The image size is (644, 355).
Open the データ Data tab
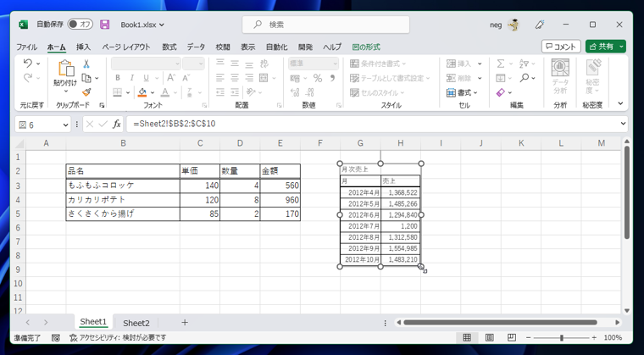(x=197, y=47)
